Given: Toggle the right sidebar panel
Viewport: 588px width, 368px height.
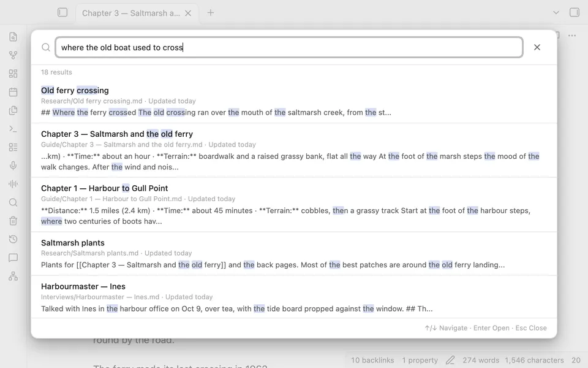Looking at the screenshot, I should (575, 13).
